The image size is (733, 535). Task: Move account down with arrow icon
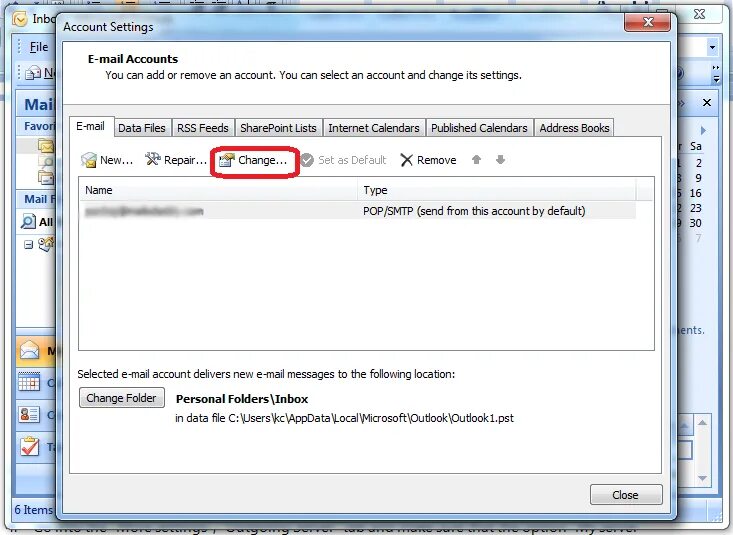[x=500, y=160]
